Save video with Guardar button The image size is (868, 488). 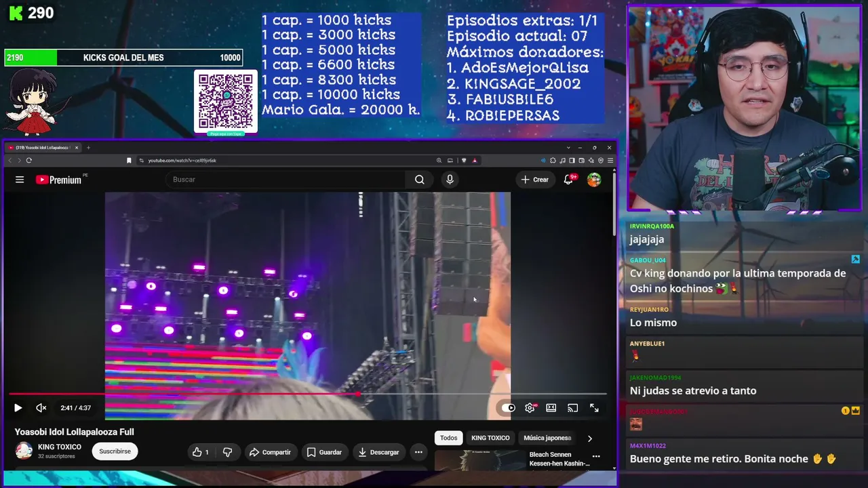pyautogui.click(x=323, y=452)
